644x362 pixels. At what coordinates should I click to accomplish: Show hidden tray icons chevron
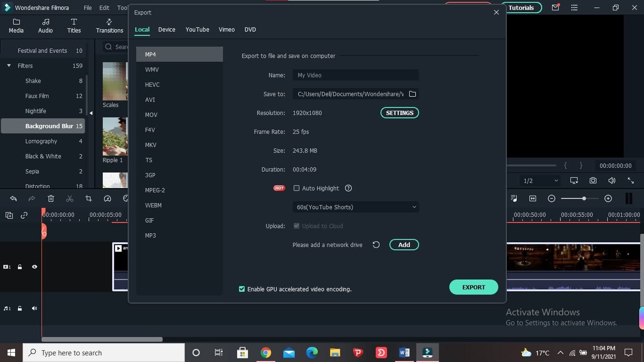(x=561, y=353)
